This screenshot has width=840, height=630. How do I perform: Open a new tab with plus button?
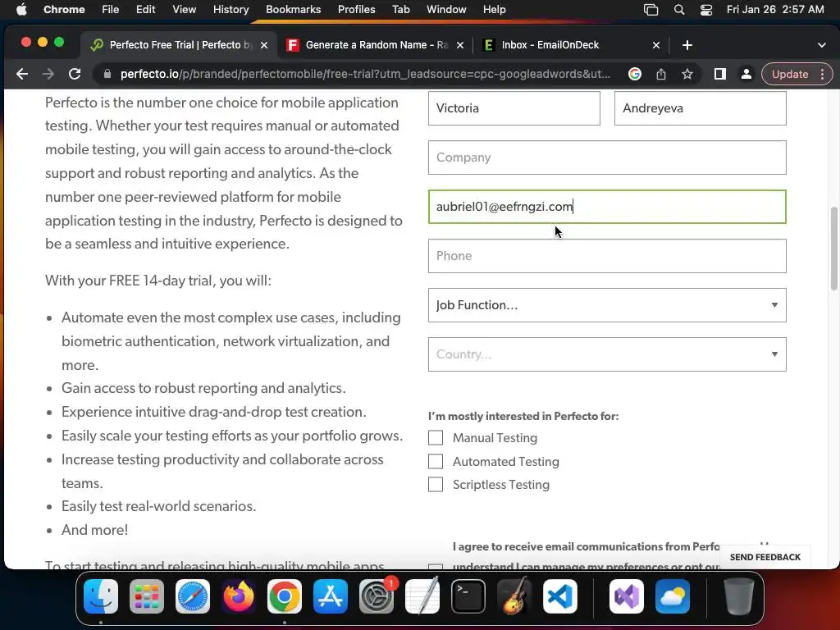687,46
